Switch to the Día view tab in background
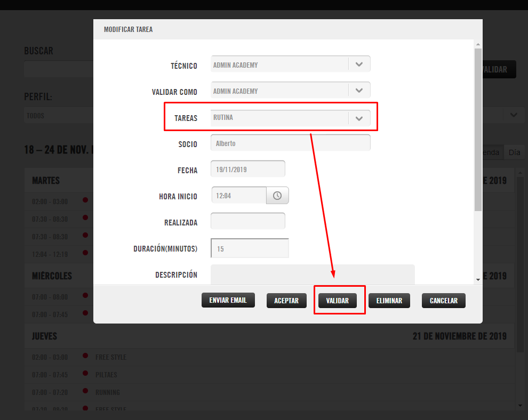This screenshot has height=420, width=528. point(514,152)
